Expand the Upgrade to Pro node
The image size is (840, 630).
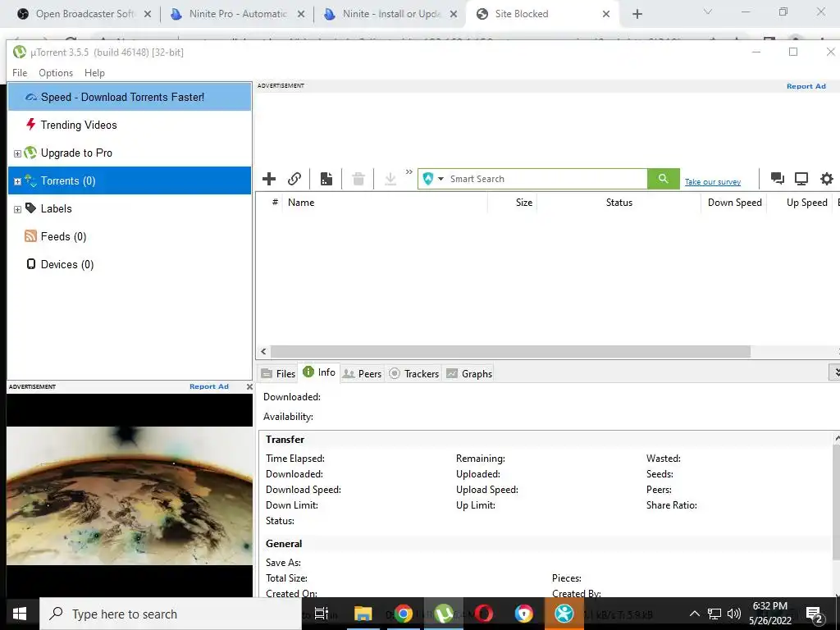17,153
